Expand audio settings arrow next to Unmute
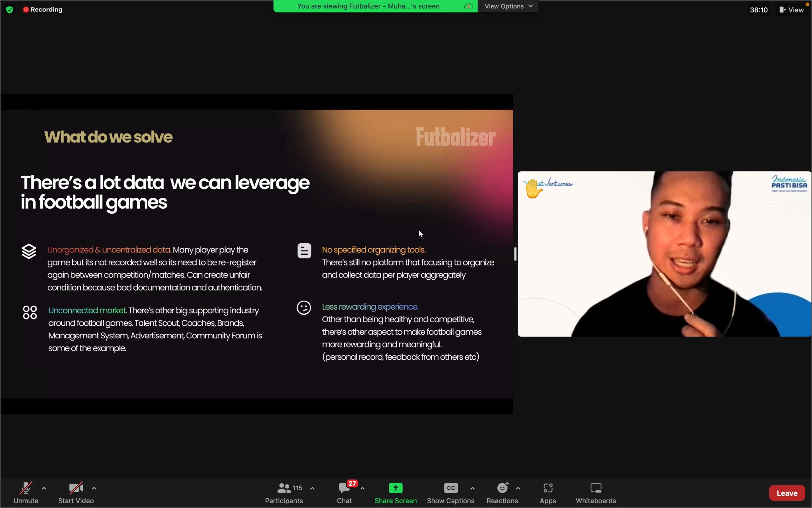812x508 pixels. [x=44, y=488]
